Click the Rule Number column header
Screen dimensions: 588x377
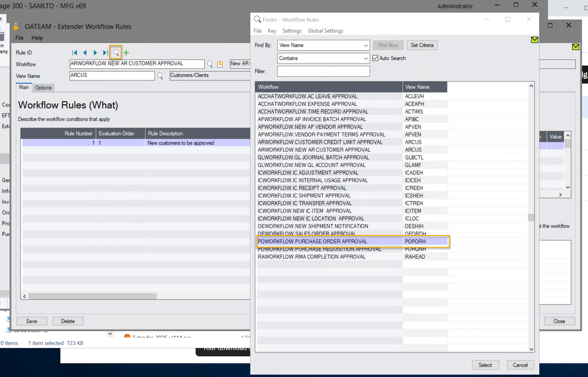click(x=59, y=133)
